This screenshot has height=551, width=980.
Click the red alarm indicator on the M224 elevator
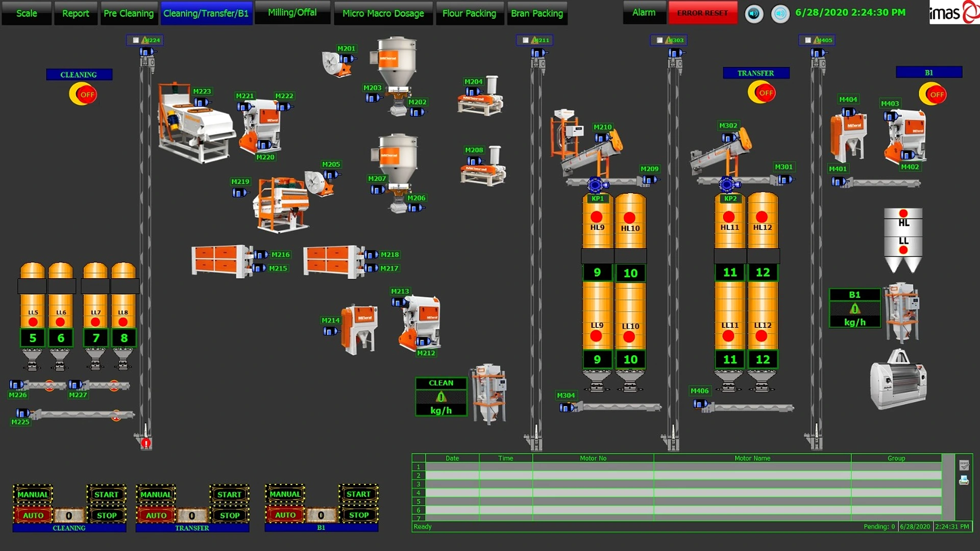point(146,443)
